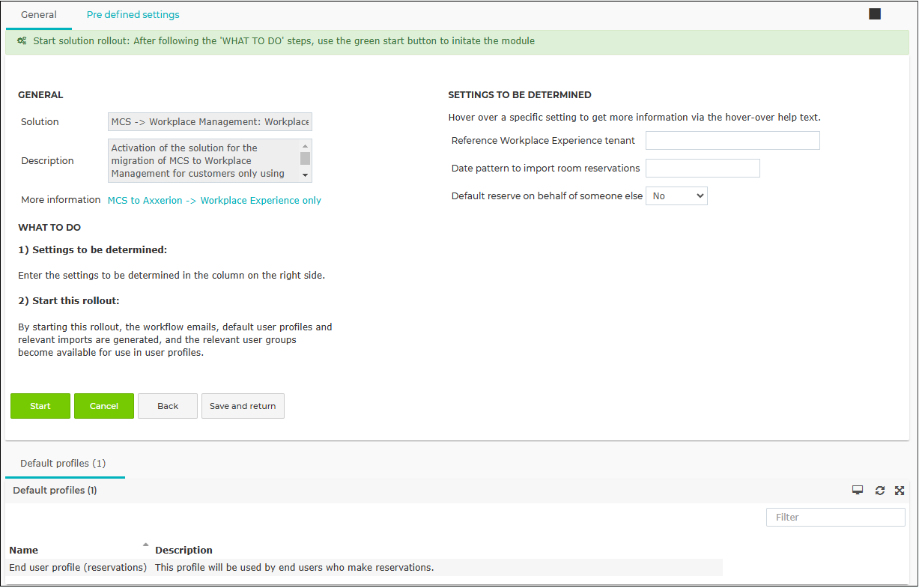Click the Description scrollbar down arrow
This screenshot has width=919, height=588.
click(x=306, y=175)
